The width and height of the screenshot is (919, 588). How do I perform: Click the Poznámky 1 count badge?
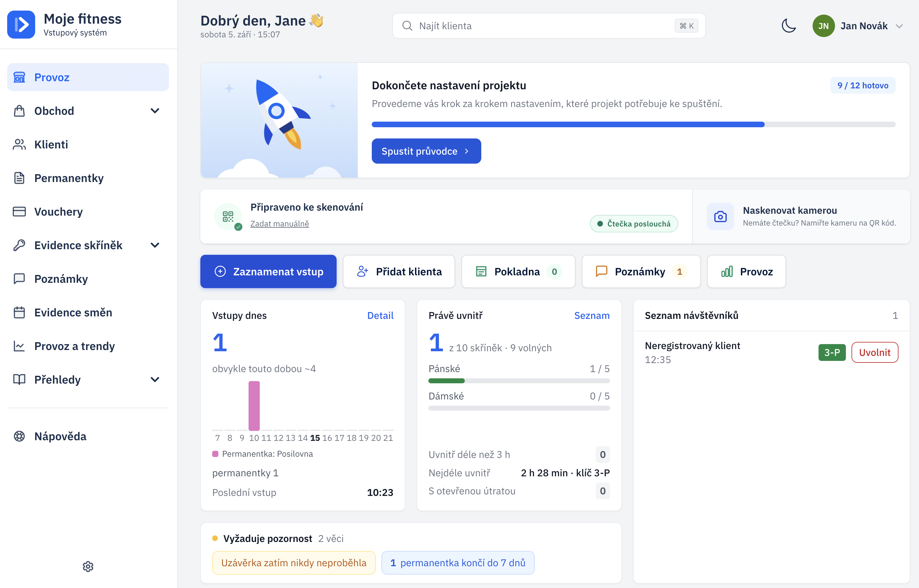pos(679,272)
